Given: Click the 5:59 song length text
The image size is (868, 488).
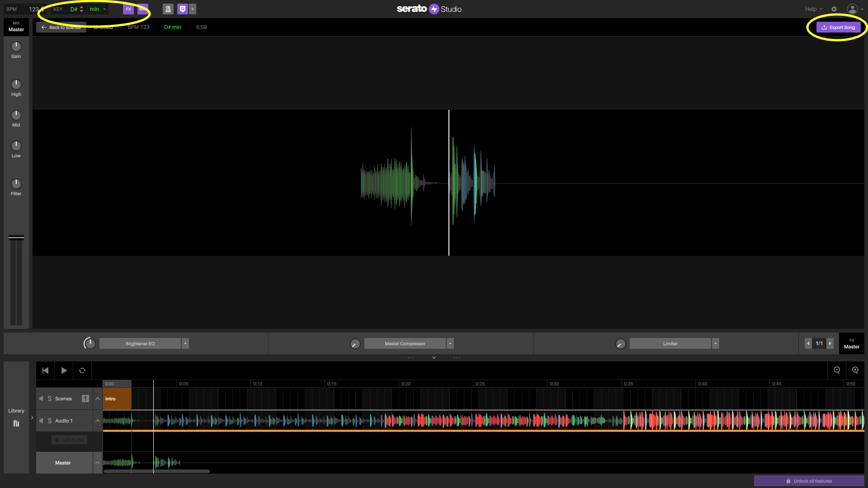Looking at the screenshot, I should pos(202,27).
